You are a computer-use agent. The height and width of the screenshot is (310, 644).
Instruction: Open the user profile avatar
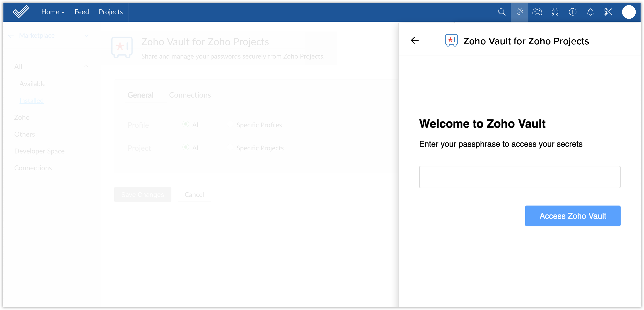[x=628, y=12]
